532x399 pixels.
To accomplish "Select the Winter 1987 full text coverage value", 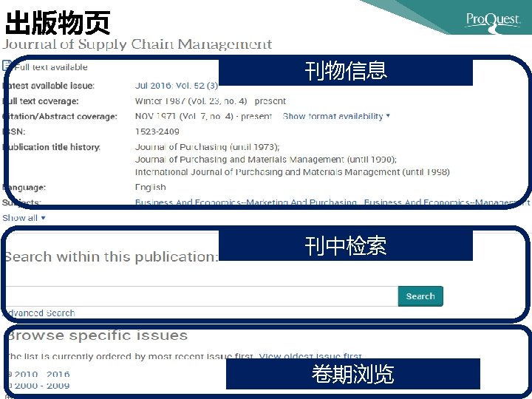I will (211, 101).
